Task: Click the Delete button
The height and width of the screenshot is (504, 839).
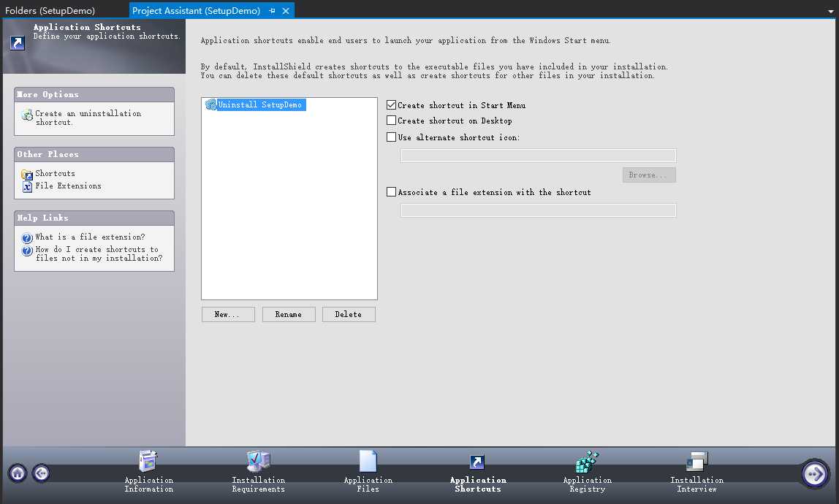Action: point(349,315)
